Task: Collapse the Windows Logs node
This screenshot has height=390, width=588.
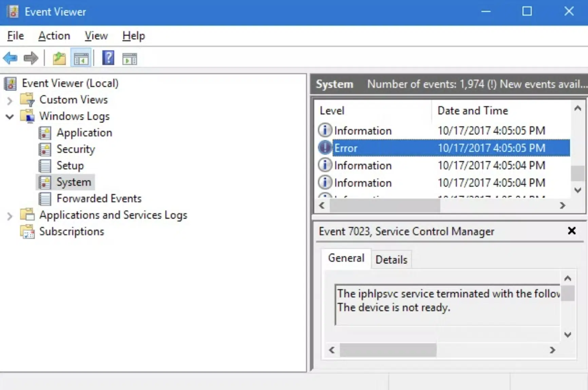Action: click(9, 117)
